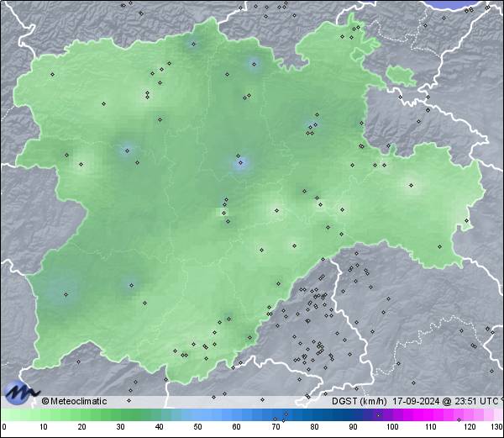The width and height of the screenshot is (504, 438).
Task: Click scale label 90
Action: click(x=354, y=427)
